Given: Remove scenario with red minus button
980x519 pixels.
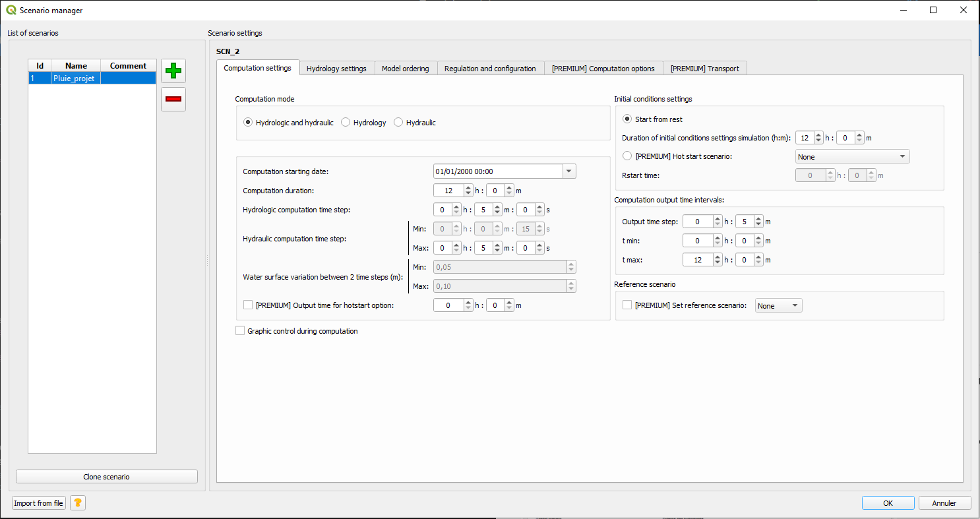Looking at the screenshot, I should (x=173, y=99).
